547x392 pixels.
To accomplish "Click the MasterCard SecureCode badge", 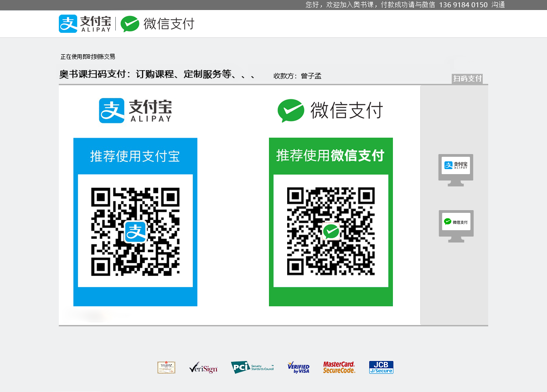I will coord(339,367).
